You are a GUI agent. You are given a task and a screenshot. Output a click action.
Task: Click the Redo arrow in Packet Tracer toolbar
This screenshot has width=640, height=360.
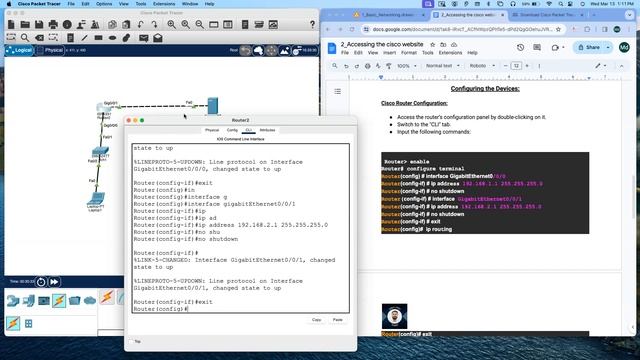tap(154, 24)
